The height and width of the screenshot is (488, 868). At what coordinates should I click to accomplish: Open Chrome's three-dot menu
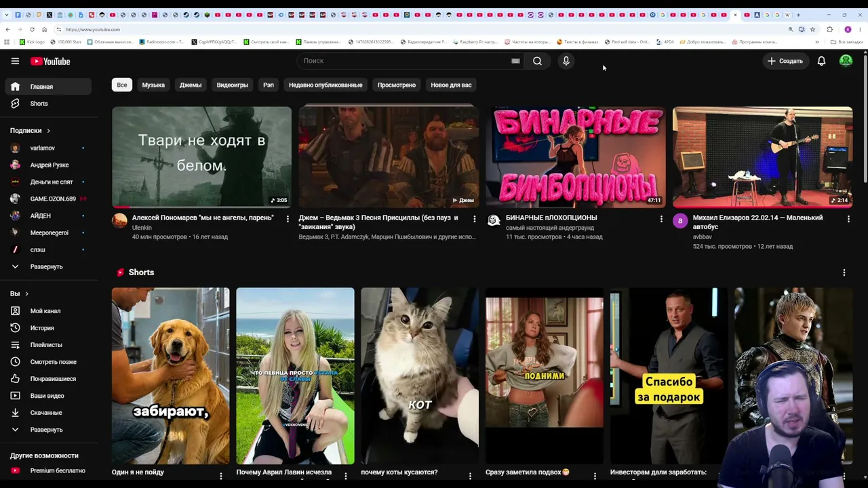coord(860,30)
